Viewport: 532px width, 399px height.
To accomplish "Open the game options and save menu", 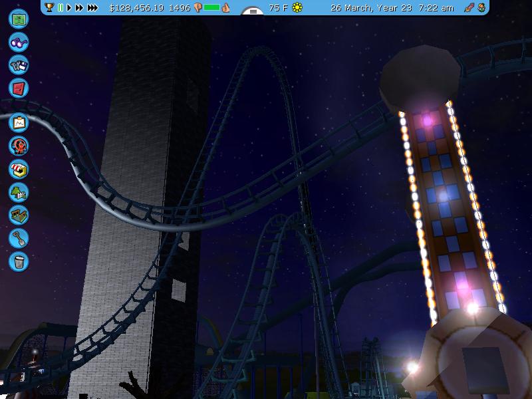I will (x=19, y=65).
